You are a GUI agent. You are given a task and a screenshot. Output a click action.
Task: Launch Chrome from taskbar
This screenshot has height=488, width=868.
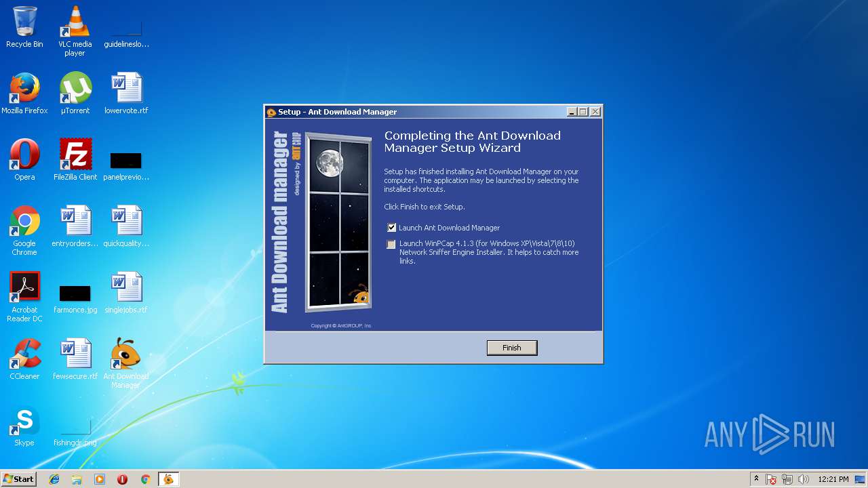(x=145, y=479)
